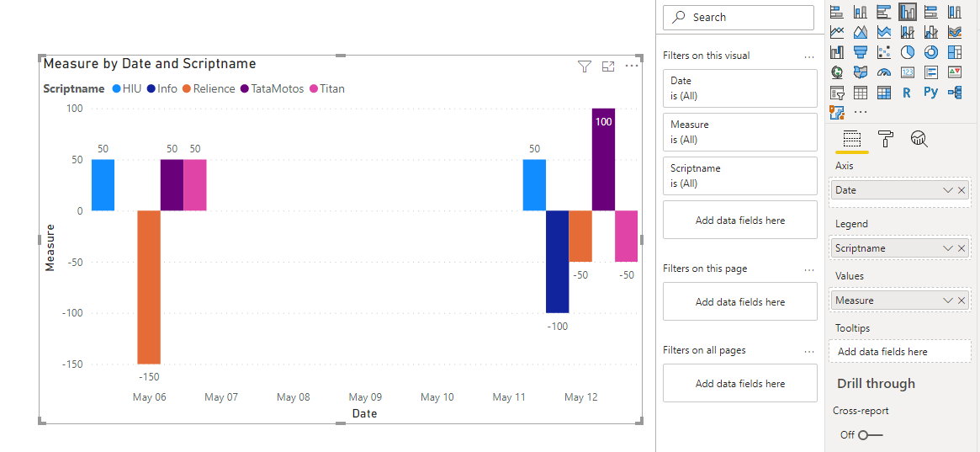Screen dimensions: 980x452
Task: Click Add data fields under Filters on all pages
Action: coord(740,383)
